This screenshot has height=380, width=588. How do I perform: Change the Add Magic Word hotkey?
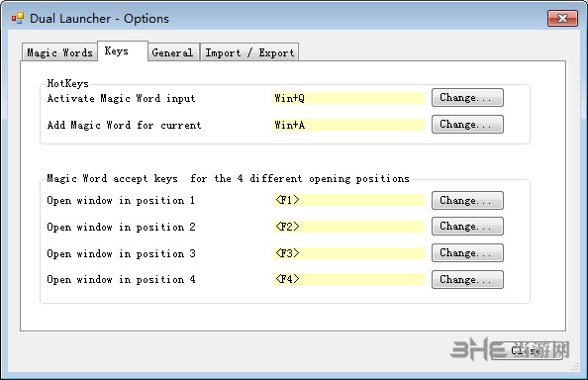tap(467, 124)
